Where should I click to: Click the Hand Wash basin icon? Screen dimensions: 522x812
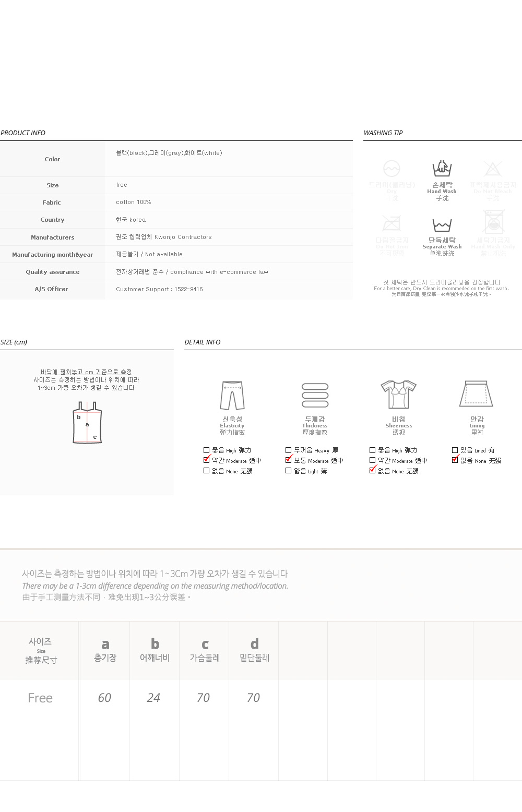[x=442, y=169]
